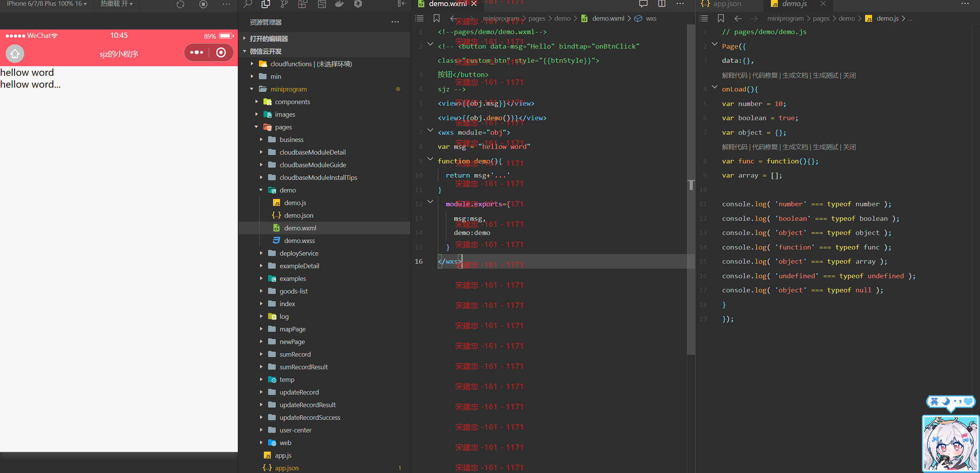Click 生成文档 above onLoad in demo.js

[795, 75]
